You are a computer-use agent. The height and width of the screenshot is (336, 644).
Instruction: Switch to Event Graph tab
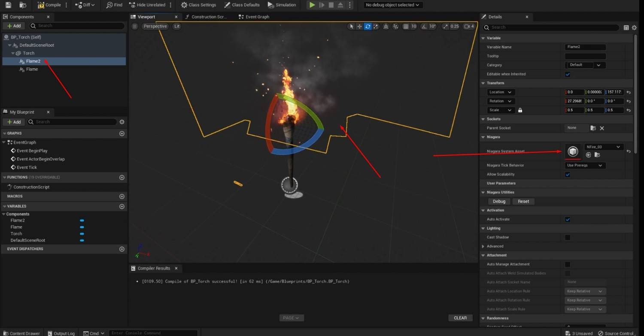click(x=257, y=17)
